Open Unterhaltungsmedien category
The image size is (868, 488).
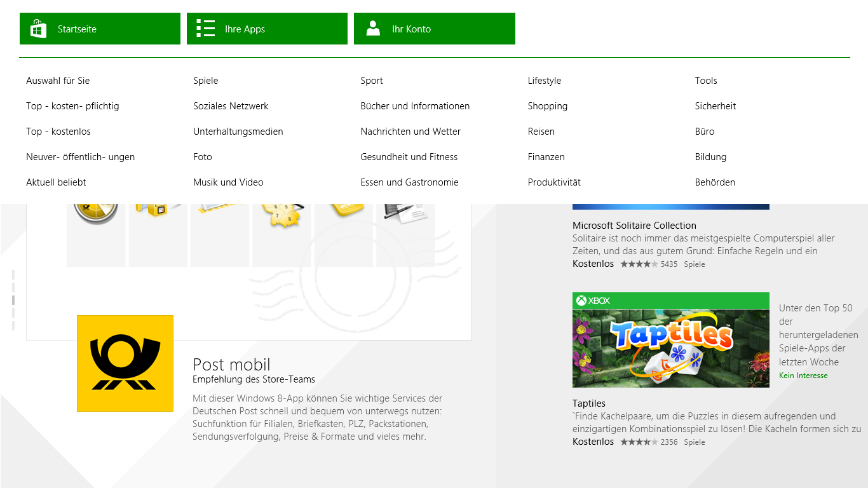pyautogui.click(x=238, y=132)
